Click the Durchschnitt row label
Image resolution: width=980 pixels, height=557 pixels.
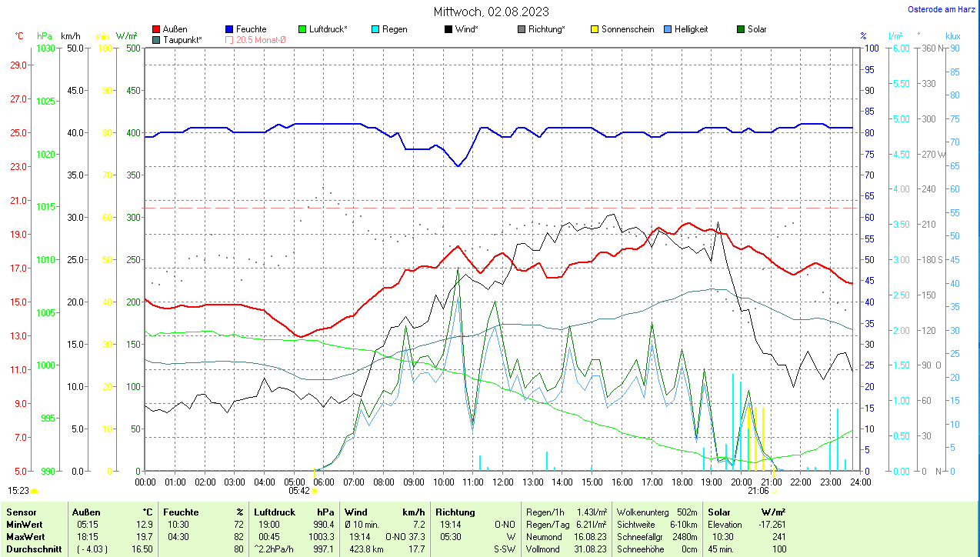point(29,549)
